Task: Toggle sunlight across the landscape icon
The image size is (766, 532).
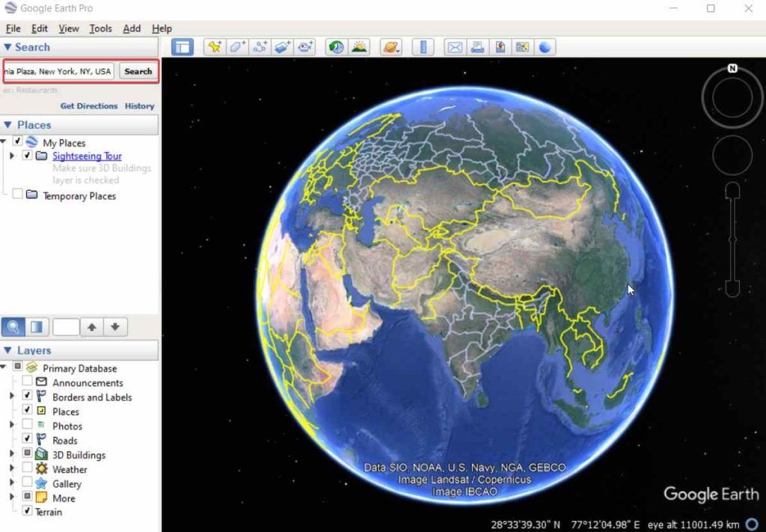Action: point(359,47)
